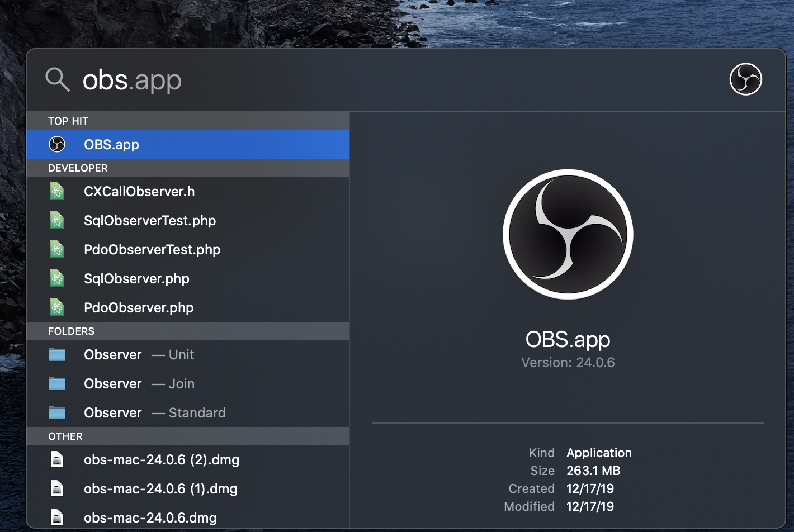794x532 pixels.
Task: Click the file icon beside SqlObserverTest.php
Action: [x=57, y=220]
